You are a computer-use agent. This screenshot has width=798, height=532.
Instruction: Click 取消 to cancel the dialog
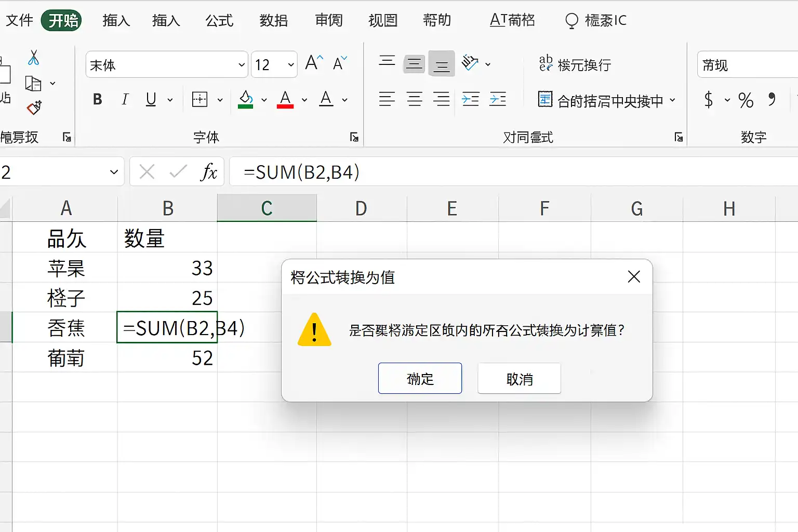coord(520,378)
